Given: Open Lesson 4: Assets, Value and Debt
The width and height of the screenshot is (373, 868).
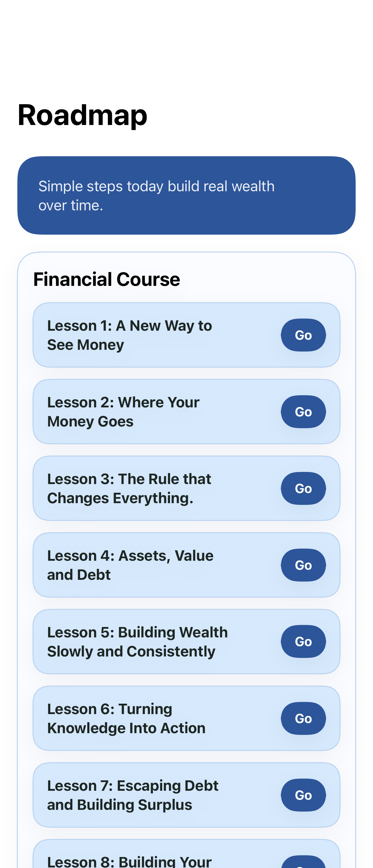Looking at the screenshot, I should click(186, 565).
